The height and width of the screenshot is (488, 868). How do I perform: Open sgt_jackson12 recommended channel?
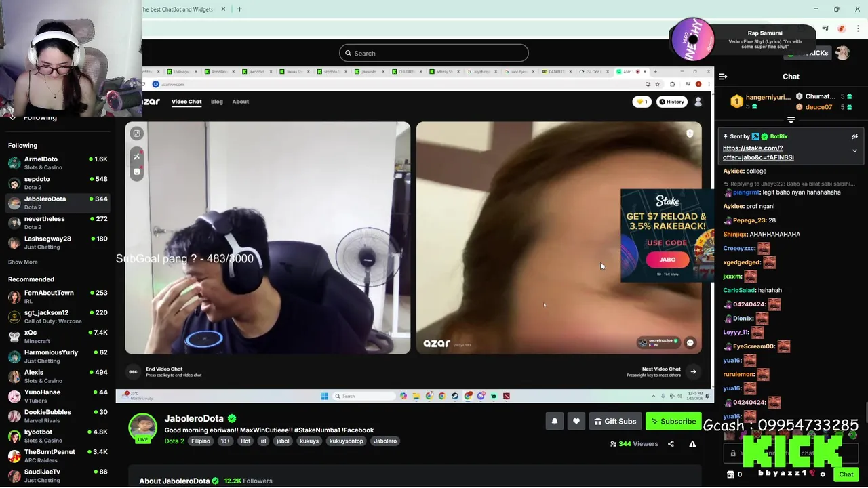pos(58,317)
